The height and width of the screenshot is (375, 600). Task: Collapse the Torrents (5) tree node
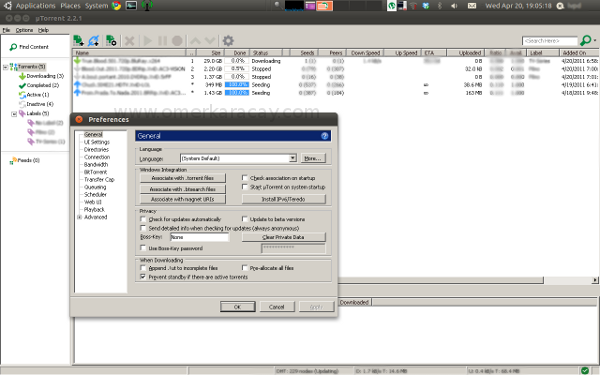5,67
